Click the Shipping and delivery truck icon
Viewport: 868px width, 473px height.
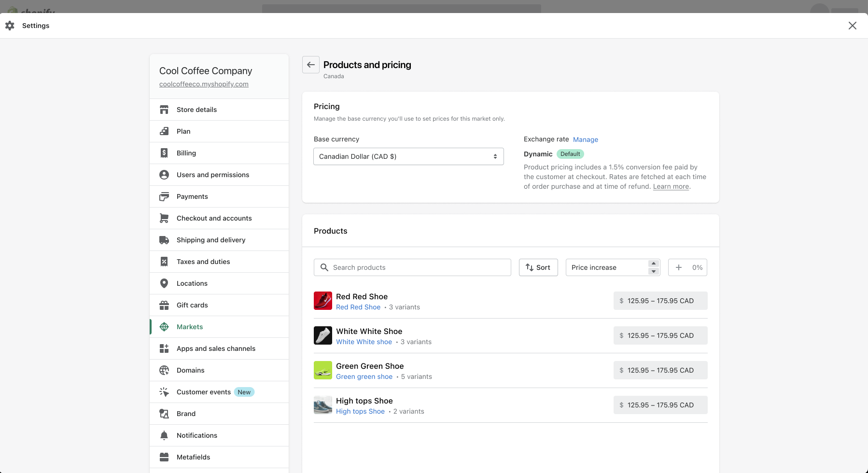164,240
